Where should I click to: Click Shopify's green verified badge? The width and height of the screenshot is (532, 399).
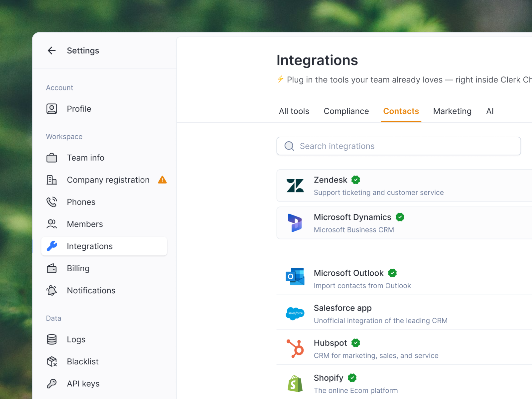tap(352, 378)
